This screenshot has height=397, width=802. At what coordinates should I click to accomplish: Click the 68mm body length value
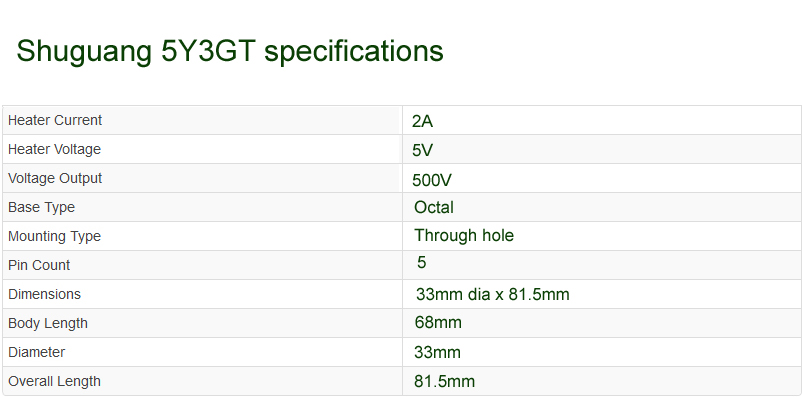(438, 322)
